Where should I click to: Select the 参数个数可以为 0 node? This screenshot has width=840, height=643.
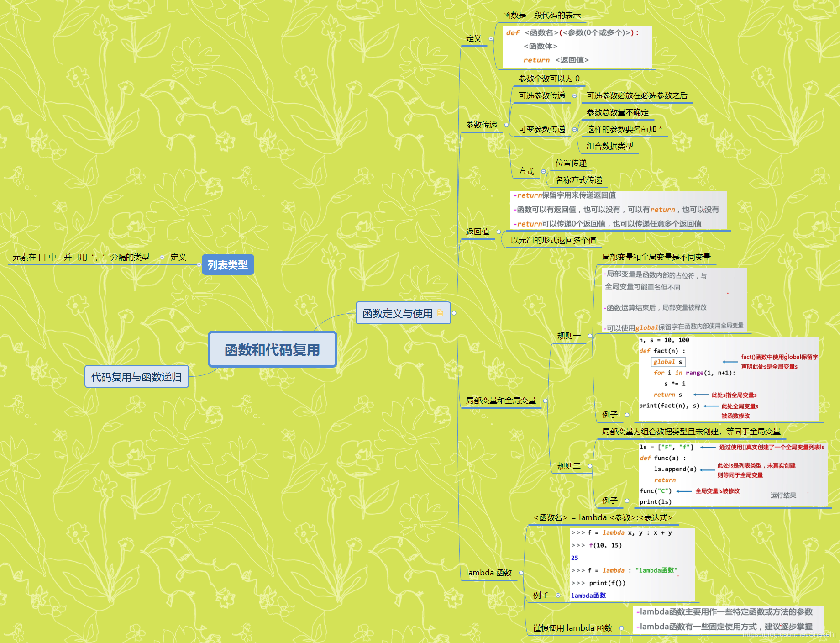549,79
